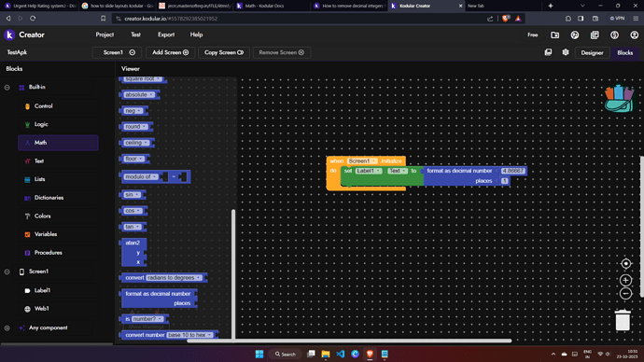Select the Text blocks category
This screenshot has width=644, height=362.
(58, 160)
